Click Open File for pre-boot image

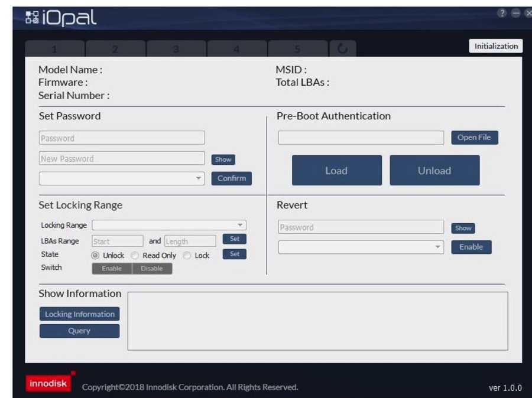click(x=475, y=138)
